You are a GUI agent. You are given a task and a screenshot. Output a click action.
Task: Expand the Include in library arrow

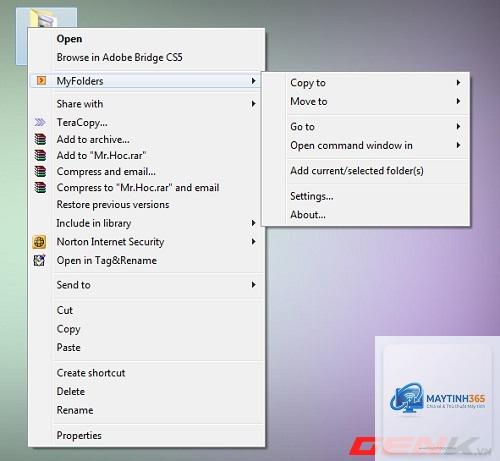click(x=254, y=223)
